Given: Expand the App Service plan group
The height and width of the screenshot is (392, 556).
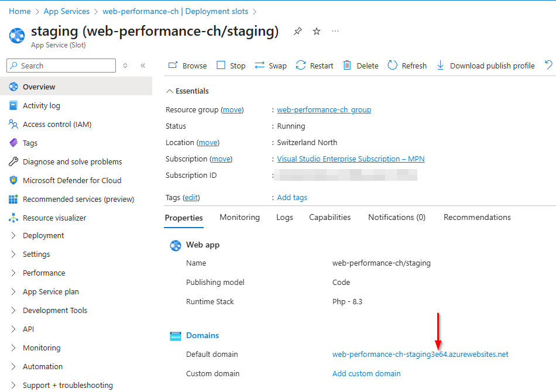Looking at the screenshot, I should pyautogui.click(x=13, y=292).
